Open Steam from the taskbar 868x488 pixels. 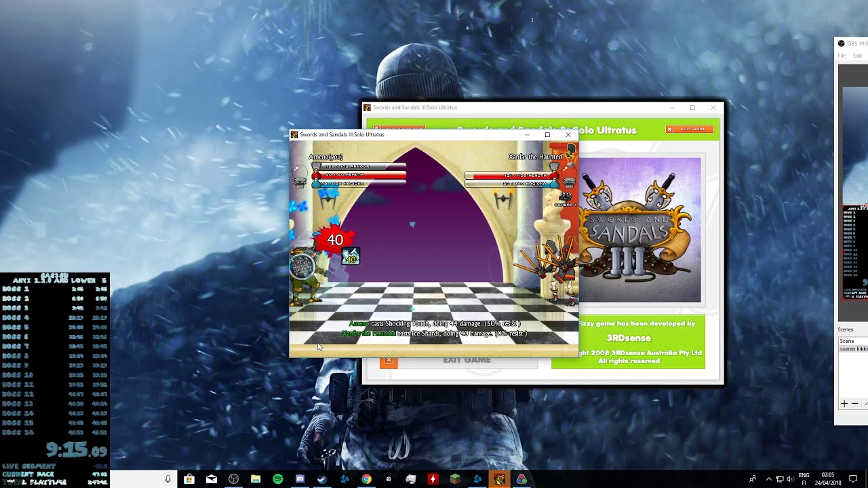click(322, 479)
